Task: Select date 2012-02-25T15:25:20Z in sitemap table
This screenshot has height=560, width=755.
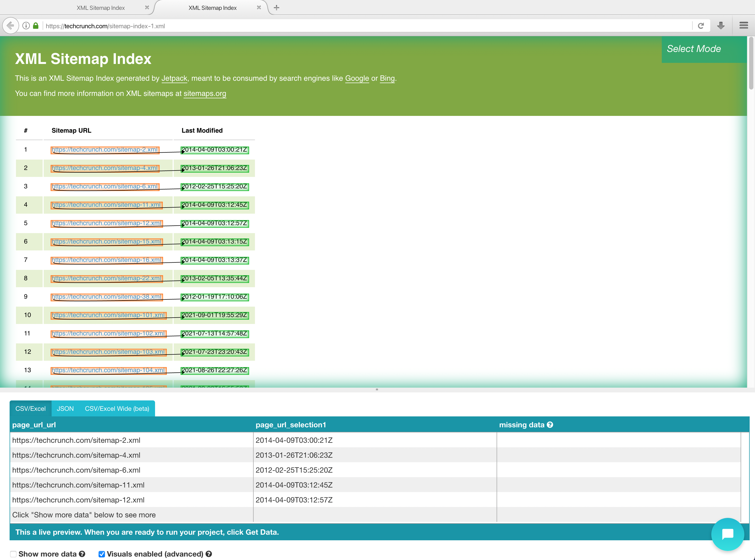Action: click(215, 186)
